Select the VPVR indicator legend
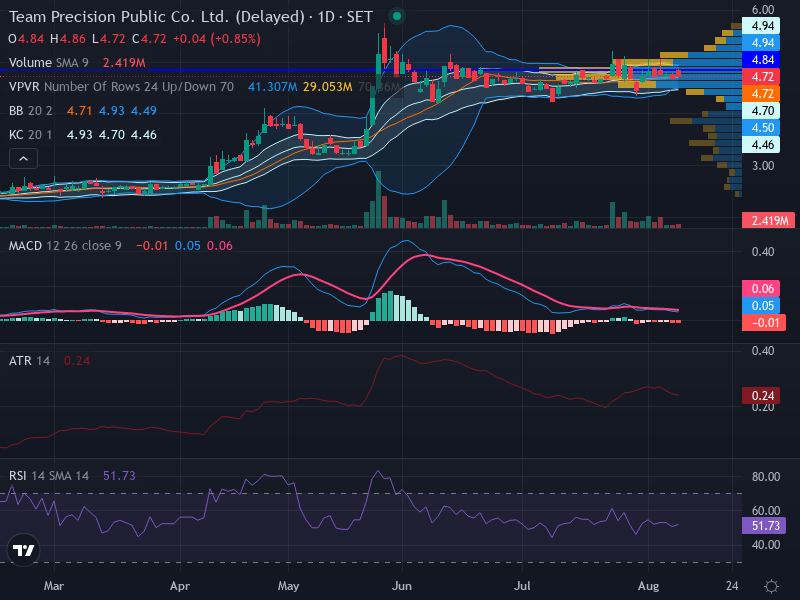The width and height of the screenshot is (800, 600). tap(121, 87)
